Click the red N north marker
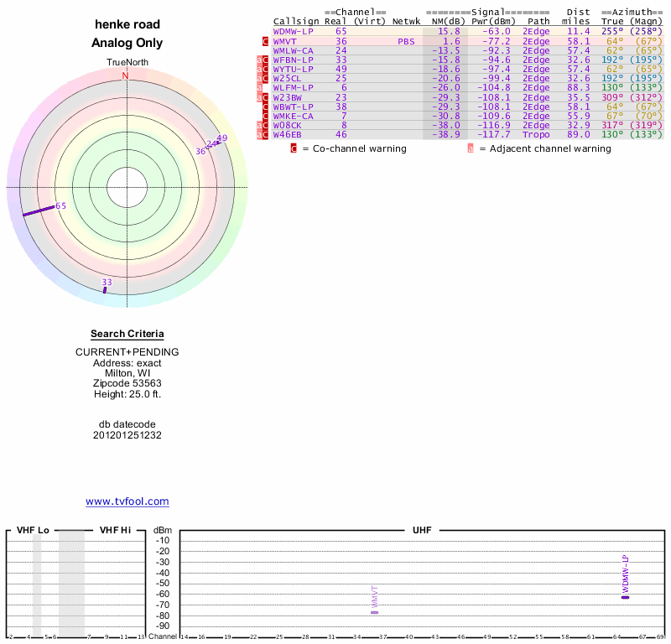The width and height of the screenshot is (671, 644). click(x=125, y=75)
